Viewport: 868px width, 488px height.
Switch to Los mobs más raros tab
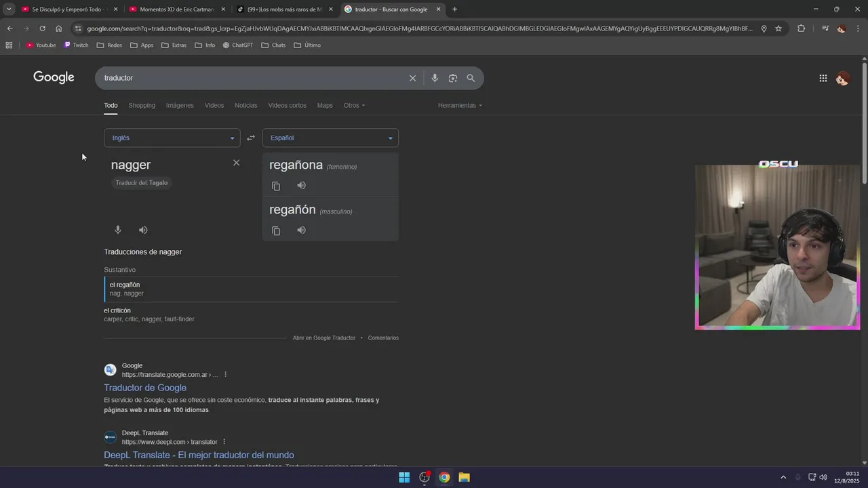(x=284, y=9)
